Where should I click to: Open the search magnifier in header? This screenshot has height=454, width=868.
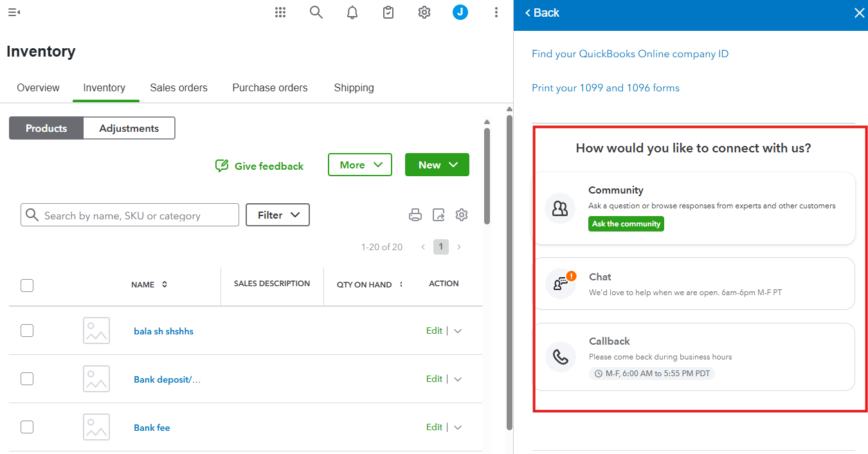click(x=316, y=12)
